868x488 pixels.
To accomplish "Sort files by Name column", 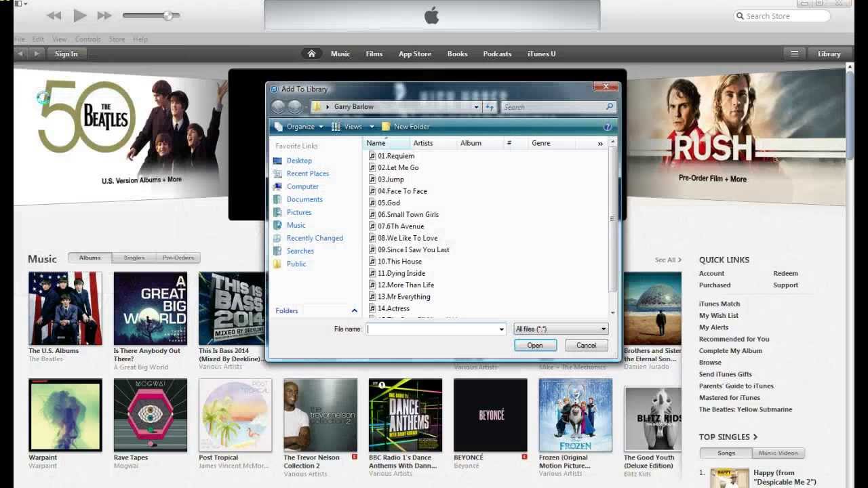I will click(387, 143).
